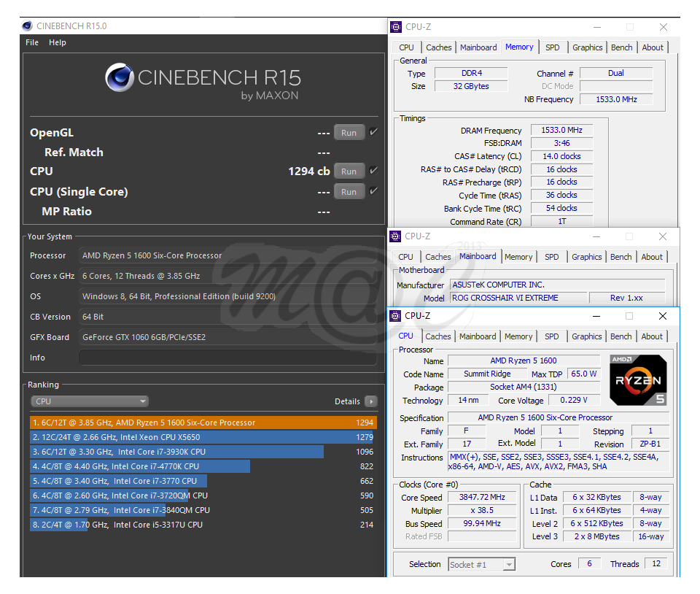
Task: Open Graphics tab in front CPU-Z window
Action: pyautogui.click(x=586, y=336)
